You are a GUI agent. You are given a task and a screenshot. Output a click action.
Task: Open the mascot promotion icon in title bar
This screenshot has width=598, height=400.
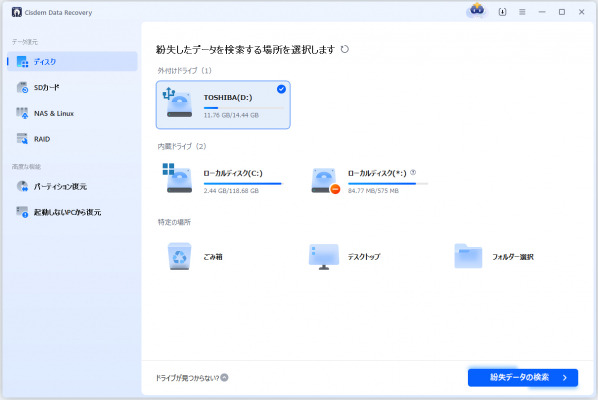(x=477, y=10)
